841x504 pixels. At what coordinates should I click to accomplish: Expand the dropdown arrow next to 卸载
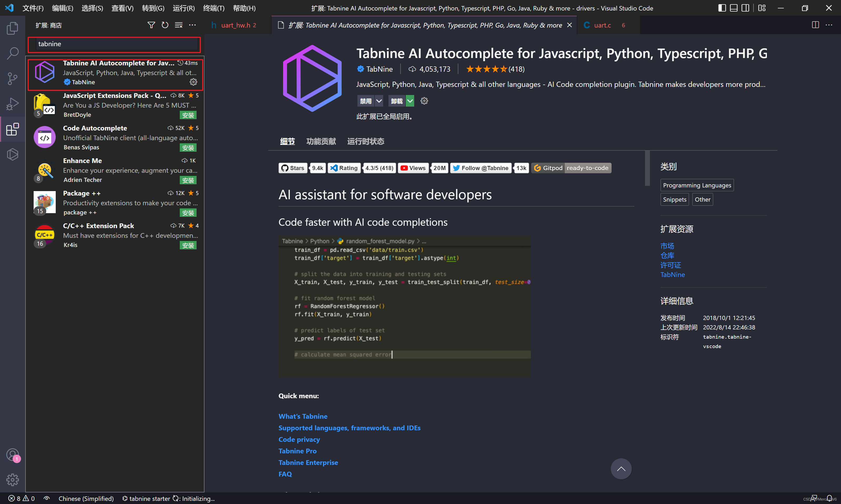tap(410, 101)
